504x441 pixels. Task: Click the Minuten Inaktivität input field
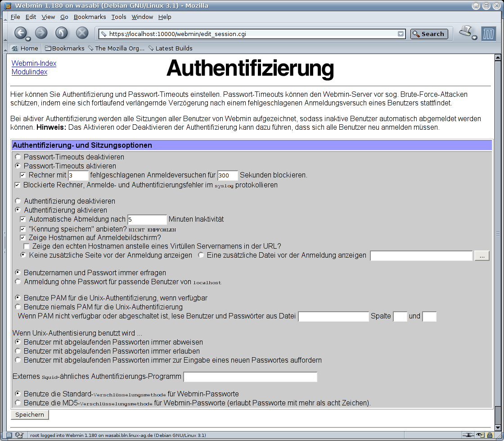tap(147, 219)
